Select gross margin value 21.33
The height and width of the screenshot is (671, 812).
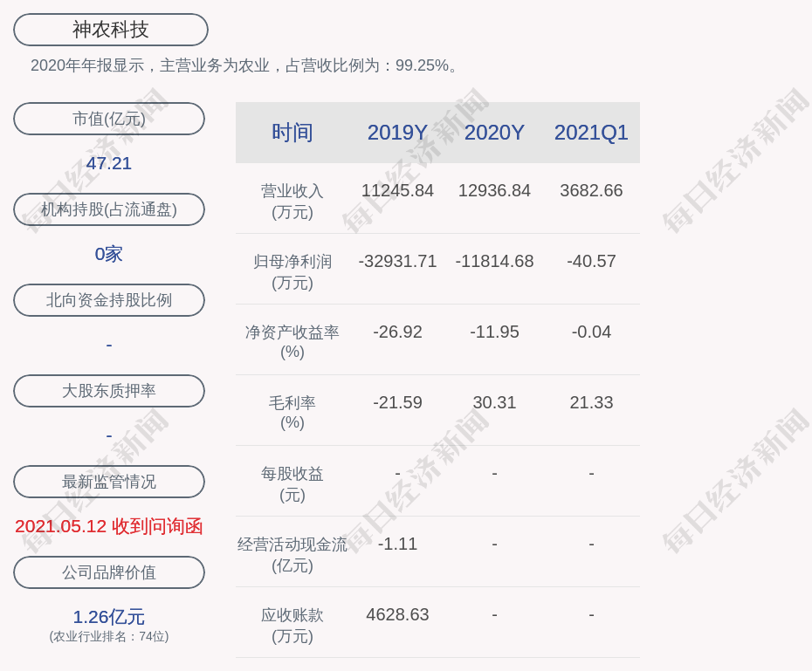point(591,402)
